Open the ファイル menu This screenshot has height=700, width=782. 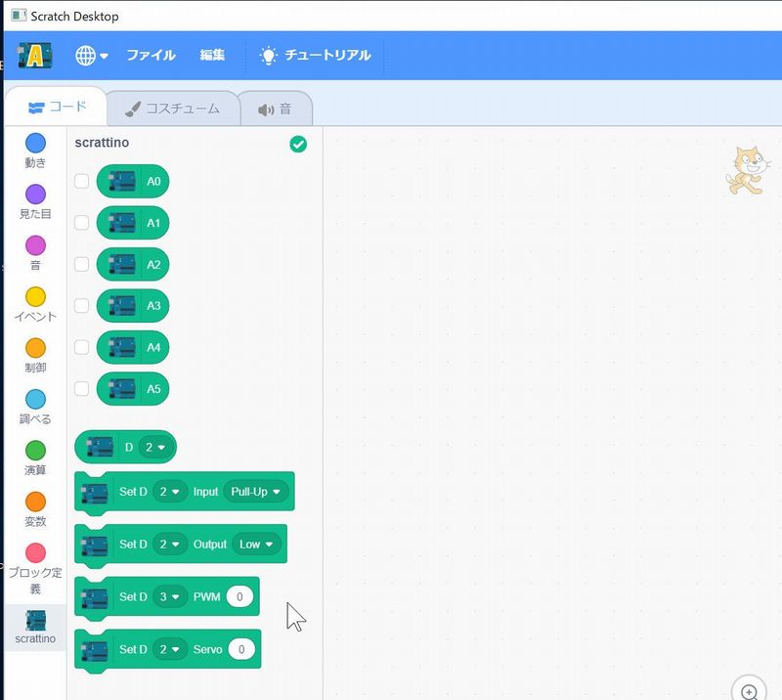tap(151, 56)
